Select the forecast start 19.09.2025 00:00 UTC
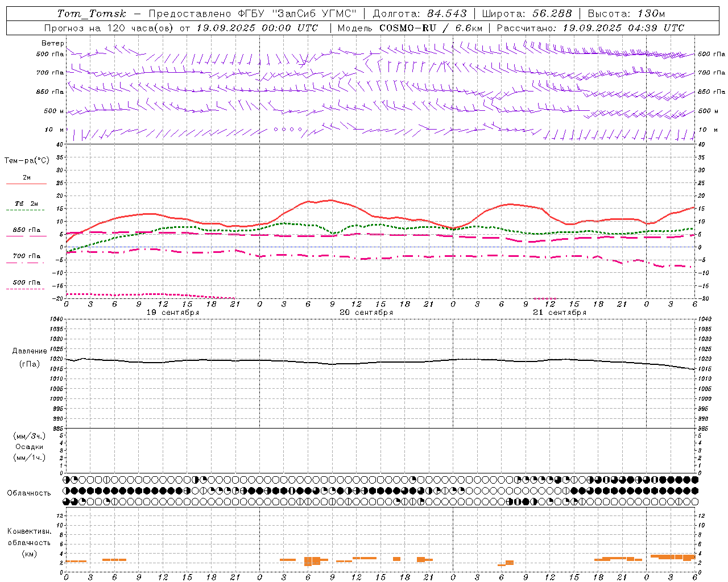The image size is (728, 582). [257, 28]
